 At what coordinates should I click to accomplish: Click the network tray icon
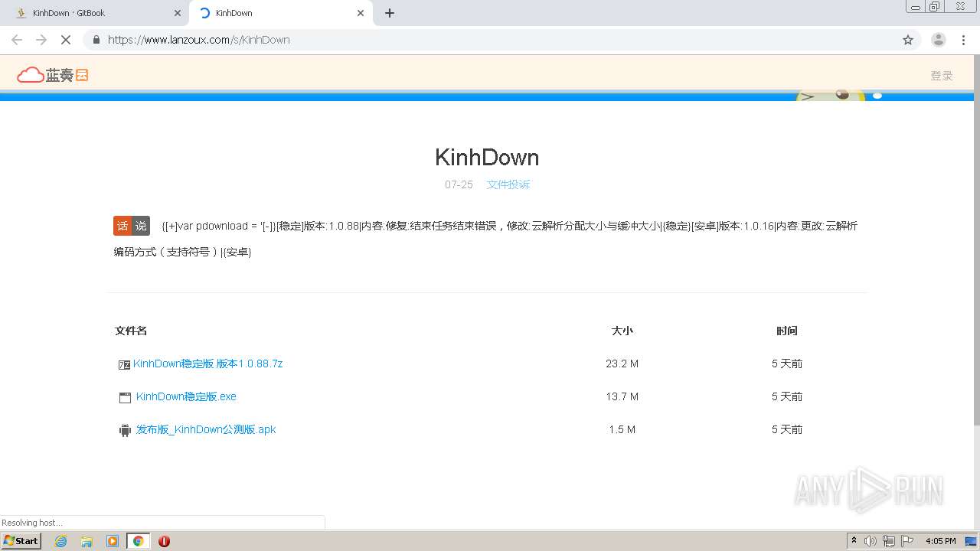[889, 541]
